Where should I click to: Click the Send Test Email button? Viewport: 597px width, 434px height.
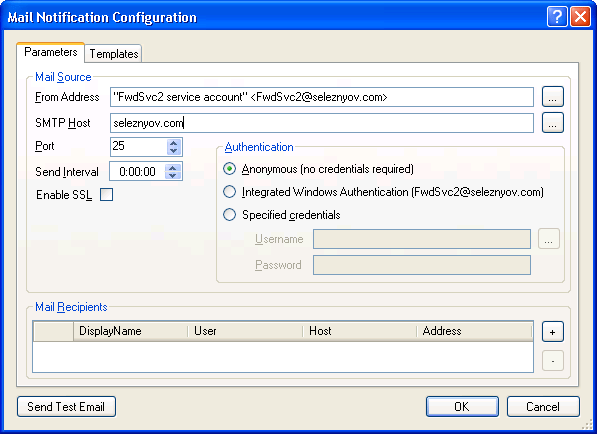pyautogui.click(x=66, y=407)
